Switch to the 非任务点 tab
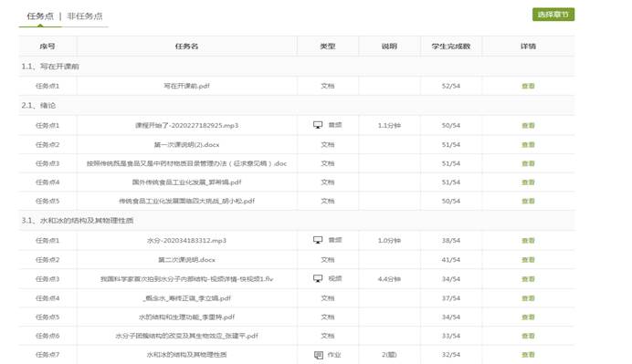 pyautogui.click(x=85, y=16)
